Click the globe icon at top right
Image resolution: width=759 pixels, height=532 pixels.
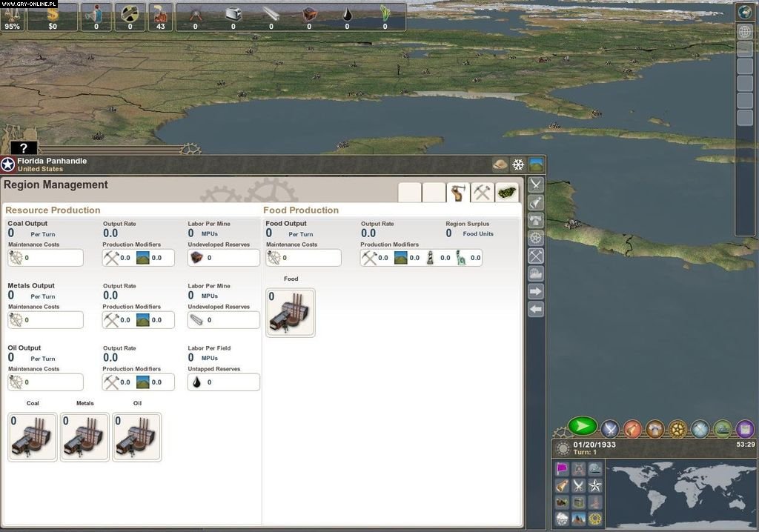(x=745, y=13)
